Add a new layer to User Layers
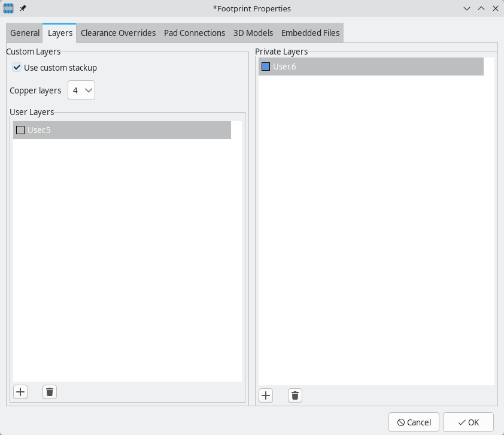 tap(20, 391)
